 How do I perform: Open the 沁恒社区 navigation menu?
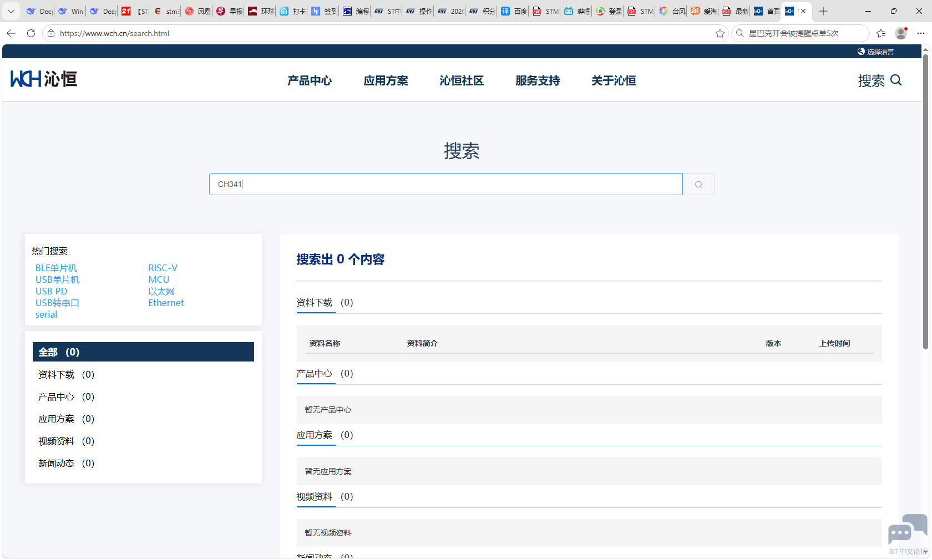tap(462, 81)
